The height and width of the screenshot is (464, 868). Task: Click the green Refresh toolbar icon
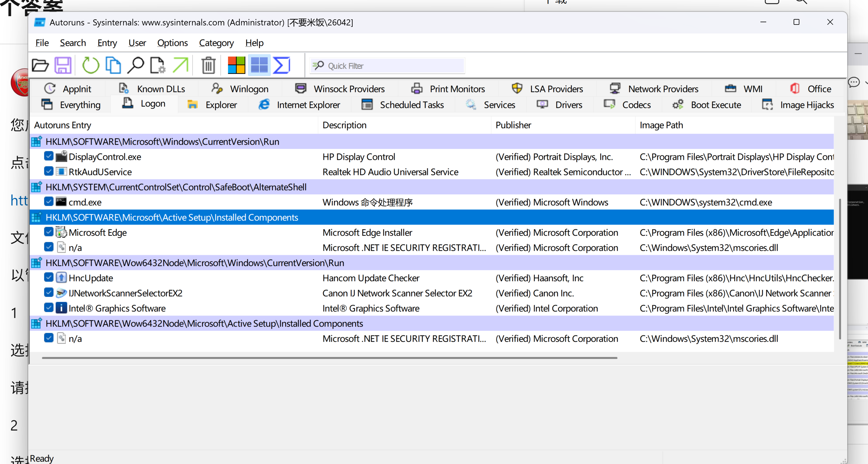click(x=91, y=65)
